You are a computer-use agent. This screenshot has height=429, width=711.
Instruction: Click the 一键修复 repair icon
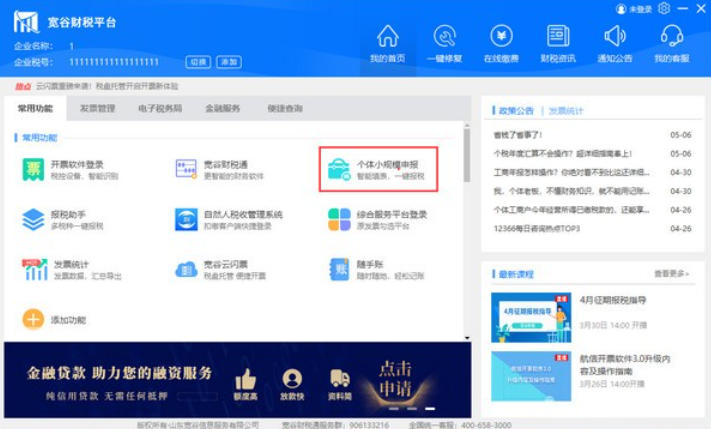pos(444,37)
